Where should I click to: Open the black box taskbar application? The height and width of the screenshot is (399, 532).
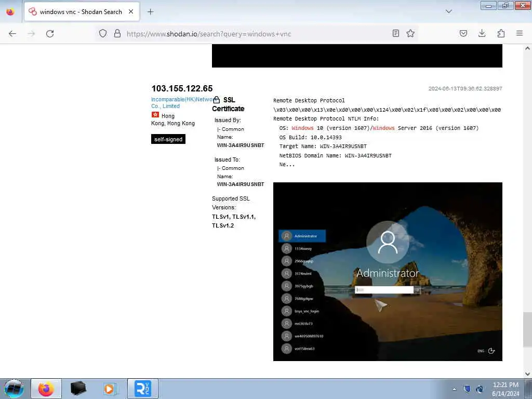coord(78,389)
